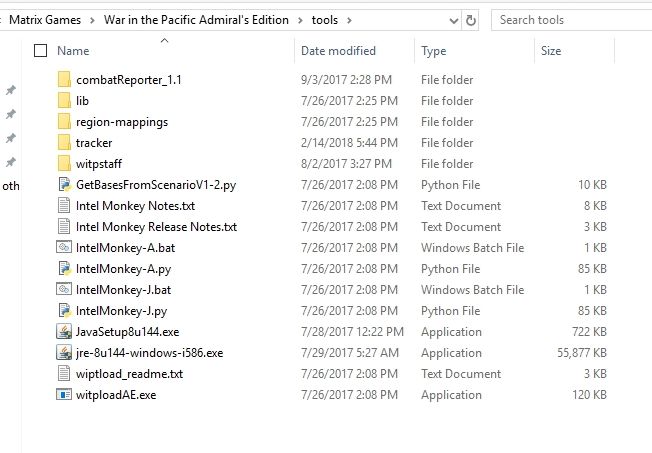Select the JavaSetup8u144.exe file name

pos(127,332)
